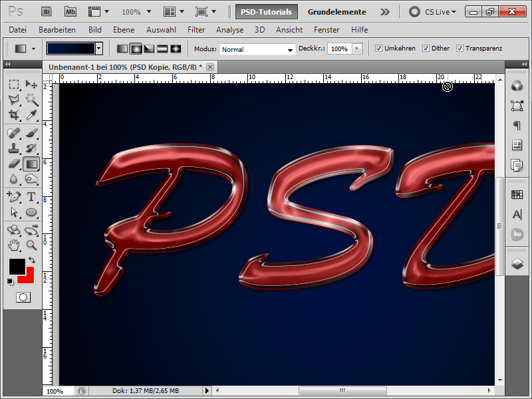Select the Eraser tool
Image resolution: width=532 pixels, height=399 pixels.
point(13,164)
